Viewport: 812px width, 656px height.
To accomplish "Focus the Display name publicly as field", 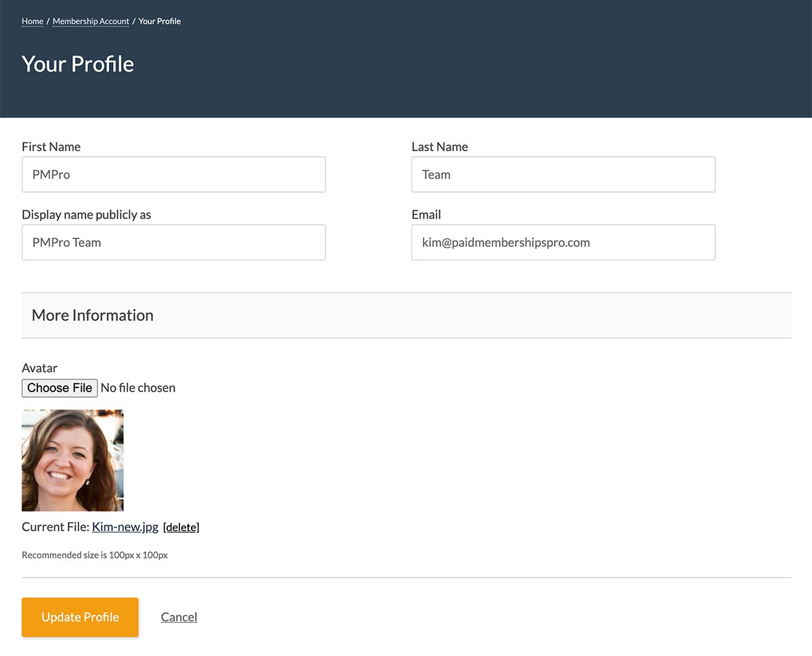I will (x=173, y=241).
